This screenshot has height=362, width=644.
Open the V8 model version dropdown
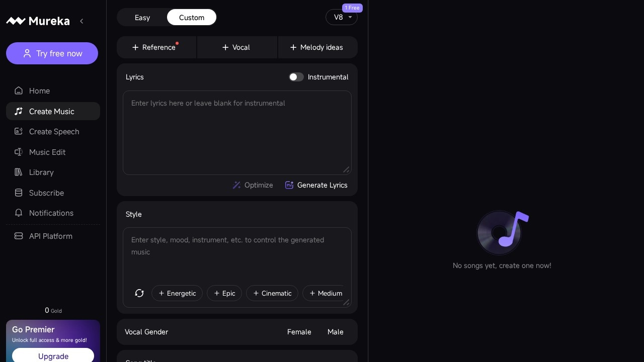tap(342, 17)
